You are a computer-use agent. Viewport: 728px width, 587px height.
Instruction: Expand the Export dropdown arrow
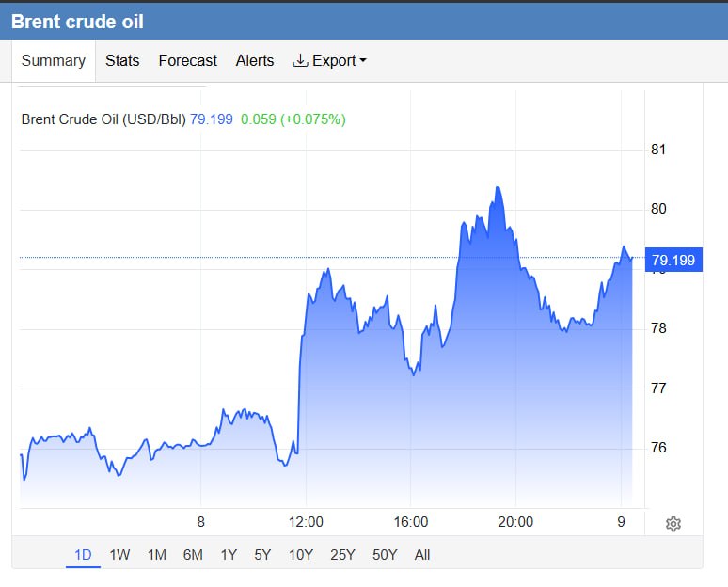click(x=363, y=60)
